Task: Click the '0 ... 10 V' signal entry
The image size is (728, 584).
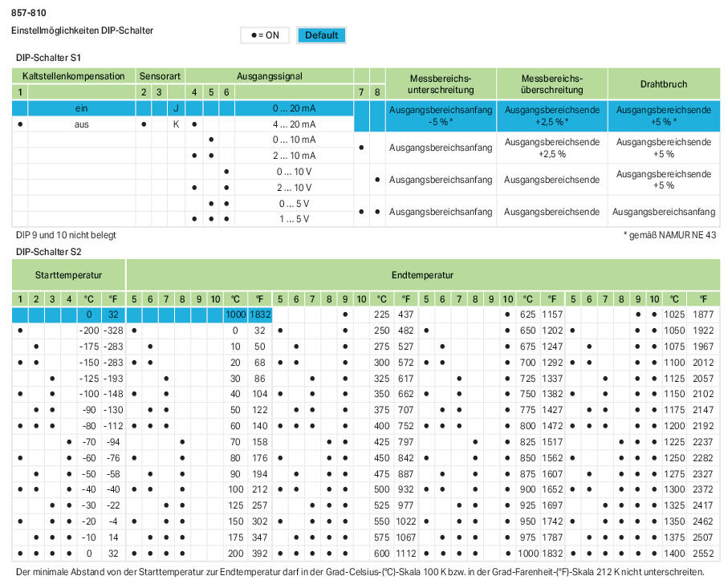Action: click(294, 172)
